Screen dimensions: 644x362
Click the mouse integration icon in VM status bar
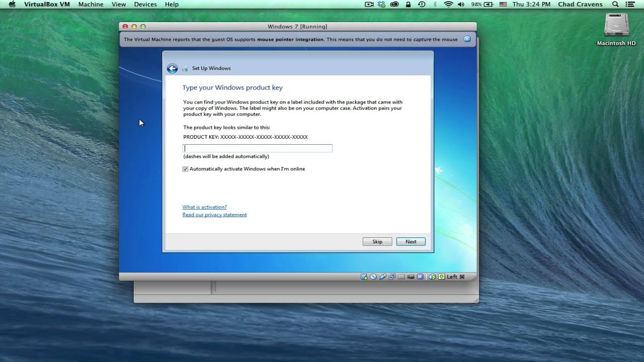(432, 277)
